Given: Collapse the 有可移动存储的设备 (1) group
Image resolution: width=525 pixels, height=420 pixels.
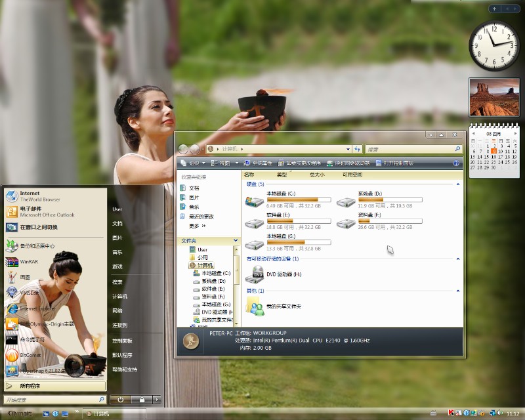Looking at the screenshot, I should pyautogui.click(x=457, y=259).
